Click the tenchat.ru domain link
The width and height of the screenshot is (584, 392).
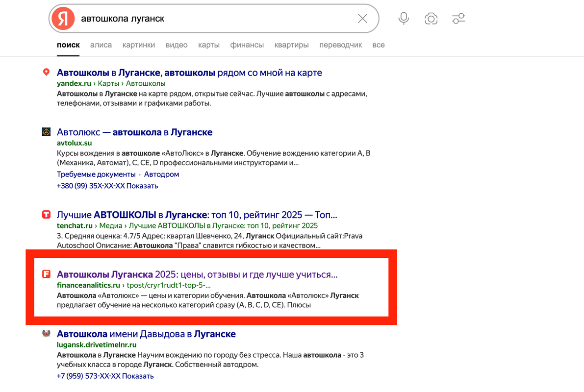(75, 225)
